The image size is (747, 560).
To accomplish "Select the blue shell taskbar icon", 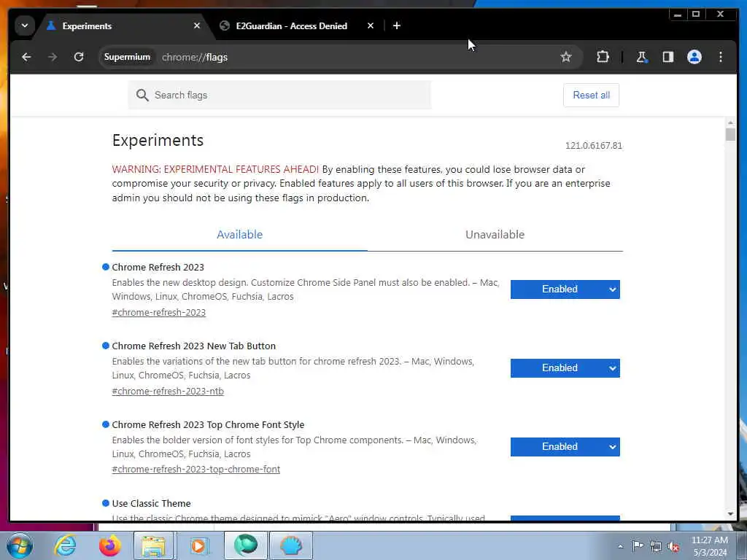I will pos(291,545).
